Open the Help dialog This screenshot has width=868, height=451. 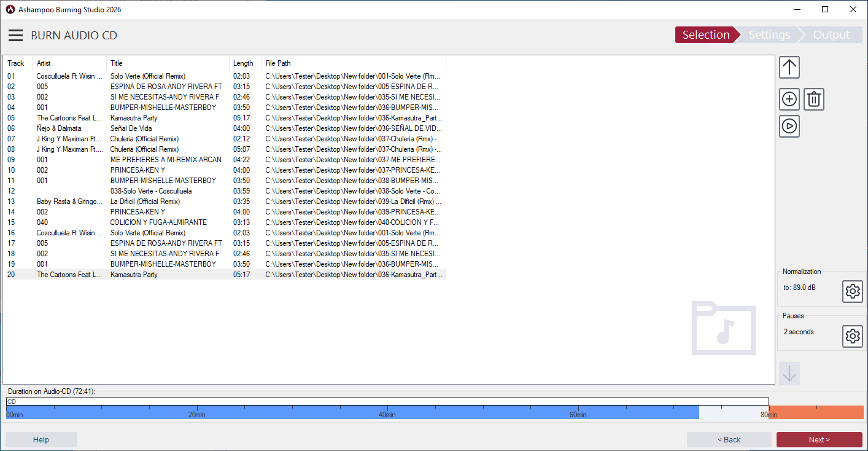click(41, 439)
